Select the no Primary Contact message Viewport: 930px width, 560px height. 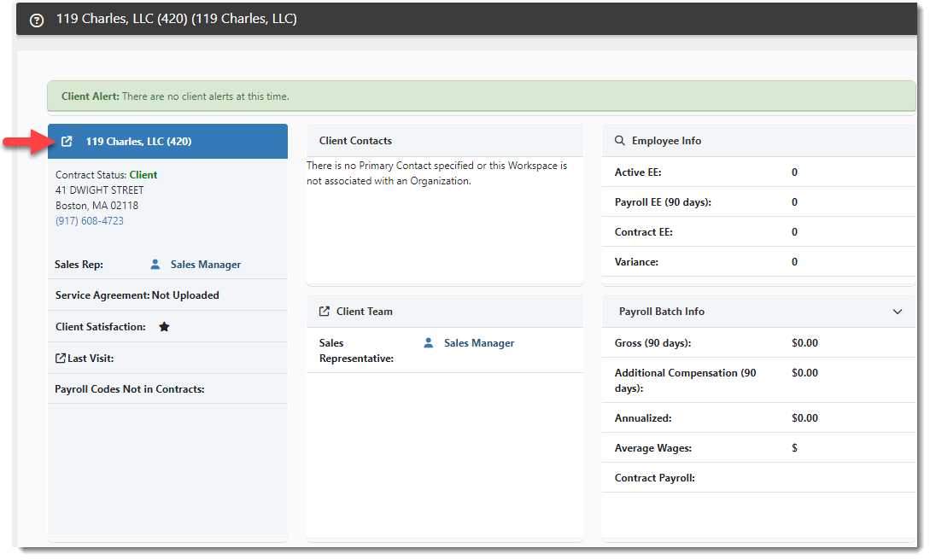(x=436, y=173)
